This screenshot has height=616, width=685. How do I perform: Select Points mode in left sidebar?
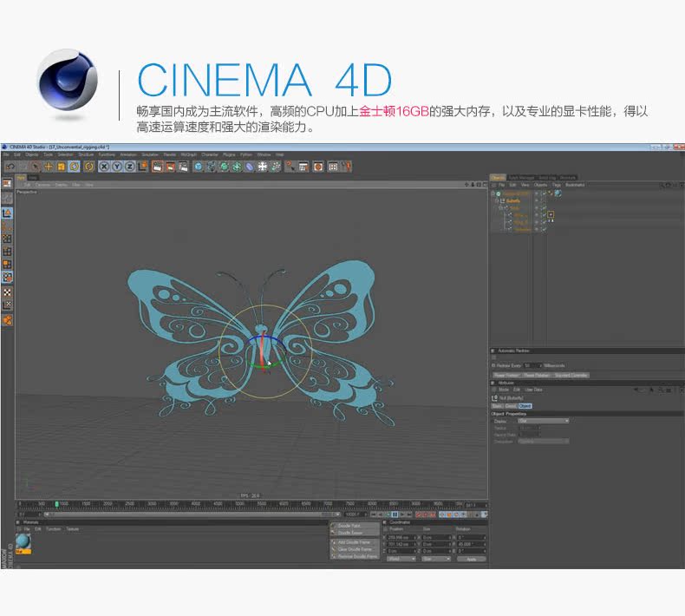point(7,239)
